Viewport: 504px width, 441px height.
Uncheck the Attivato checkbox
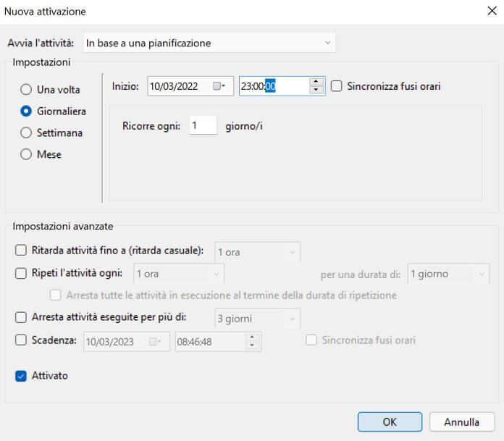(x=21, y=376)
